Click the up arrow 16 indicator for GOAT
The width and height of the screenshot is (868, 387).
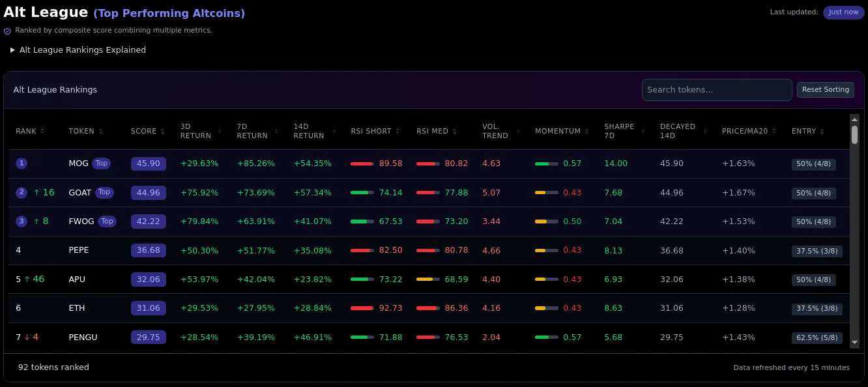(44, 193)
